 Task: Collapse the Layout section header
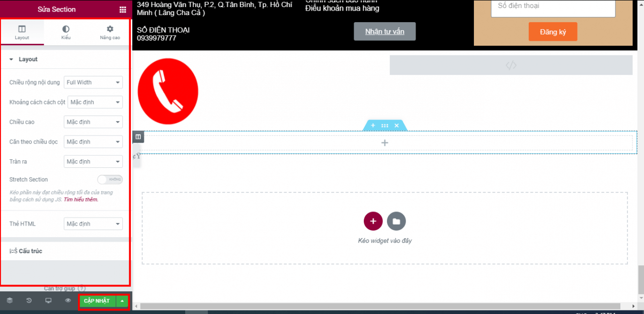[28, 59]
